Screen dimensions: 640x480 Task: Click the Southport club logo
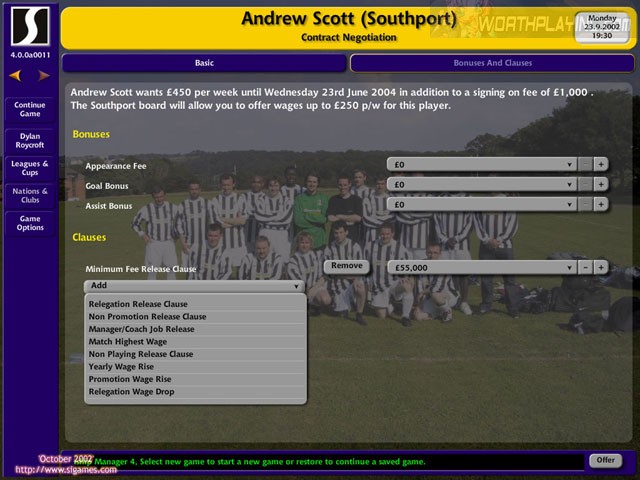click(30, 26)
